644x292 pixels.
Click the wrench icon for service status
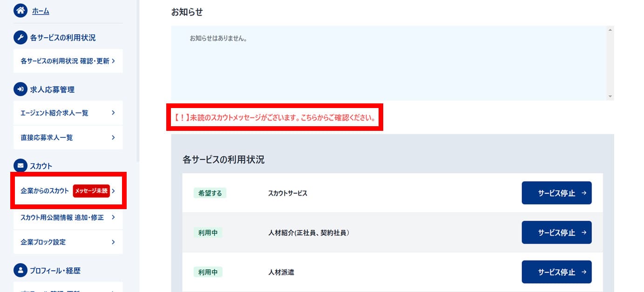(20, 38)
